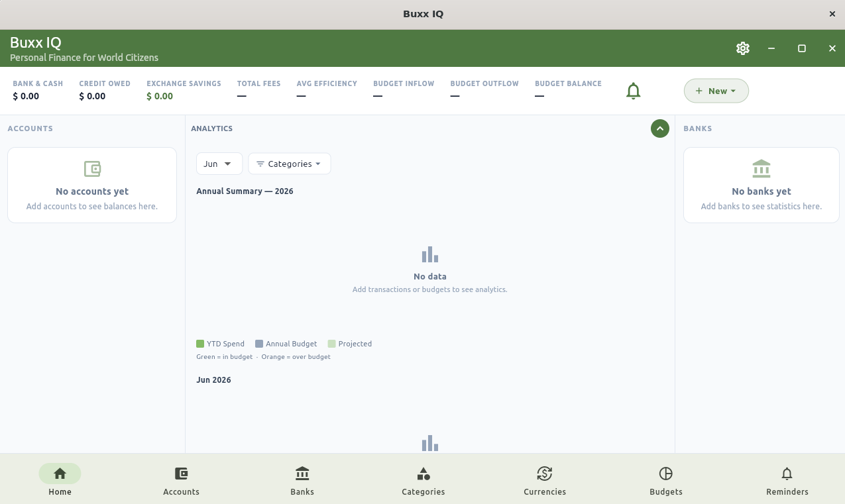
Task: Open the Jun month dropdown
Action: [x=219, y=164]
